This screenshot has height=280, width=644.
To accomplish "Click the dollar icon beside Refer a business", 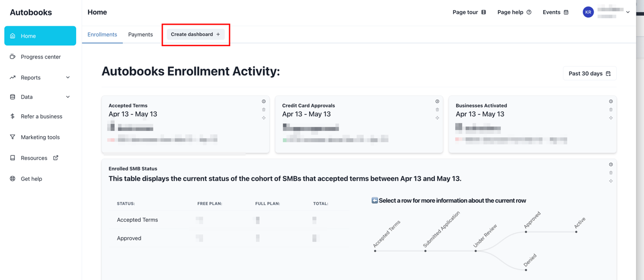I will point(13,116).
